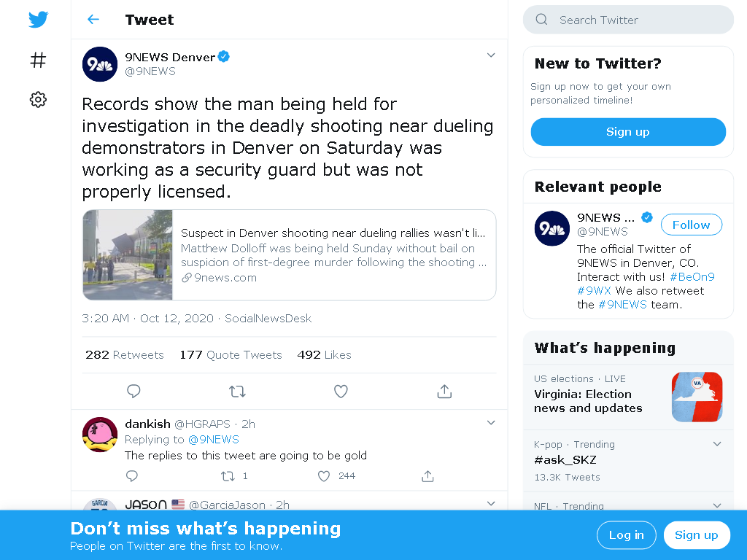The width and height of the screenshot is (747, 560).
Task: Open the Explore hashtag icon
Action: click(x=38, y=60)
